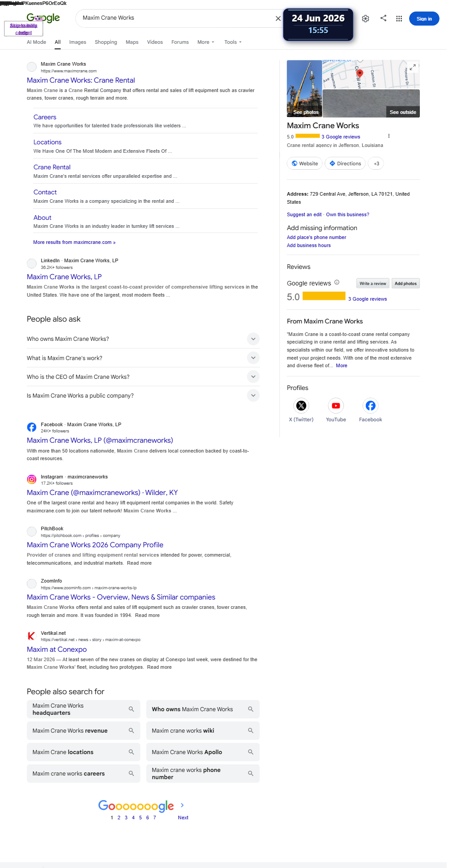Open "Maxim Crane Works: Crane Rental" result

81,80
